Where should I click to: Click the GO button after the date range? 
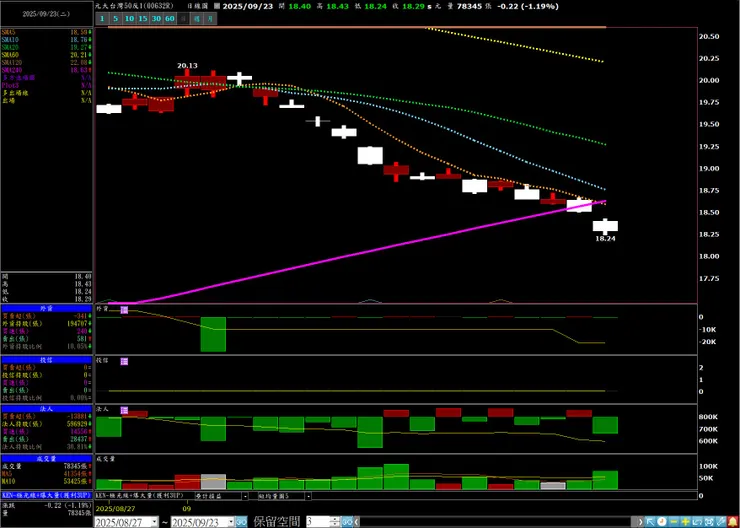[241, 521]
